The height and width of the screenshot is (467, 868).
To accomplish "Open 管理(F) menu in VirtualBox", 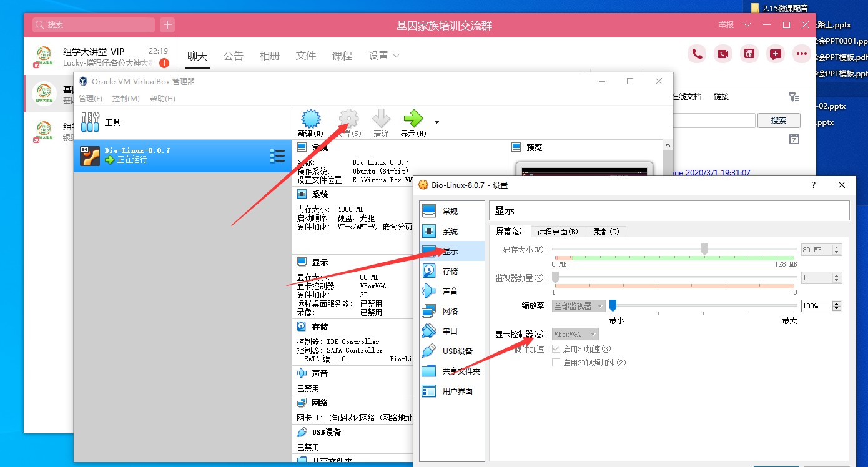I will pyautogui.click(x=91, y=99).
